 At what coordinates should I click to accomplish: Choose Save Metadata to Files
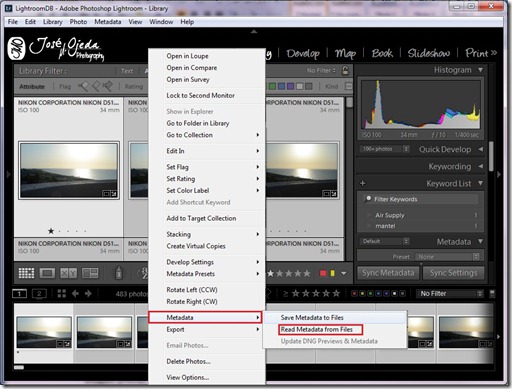click(312, 318)
